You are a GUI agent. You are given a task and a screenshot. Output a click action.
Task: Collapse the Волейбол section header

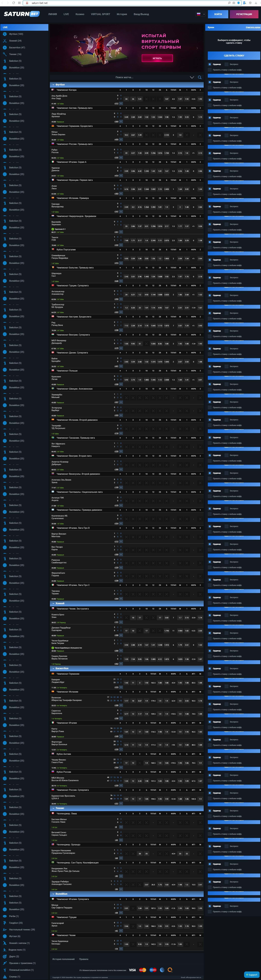127,894
